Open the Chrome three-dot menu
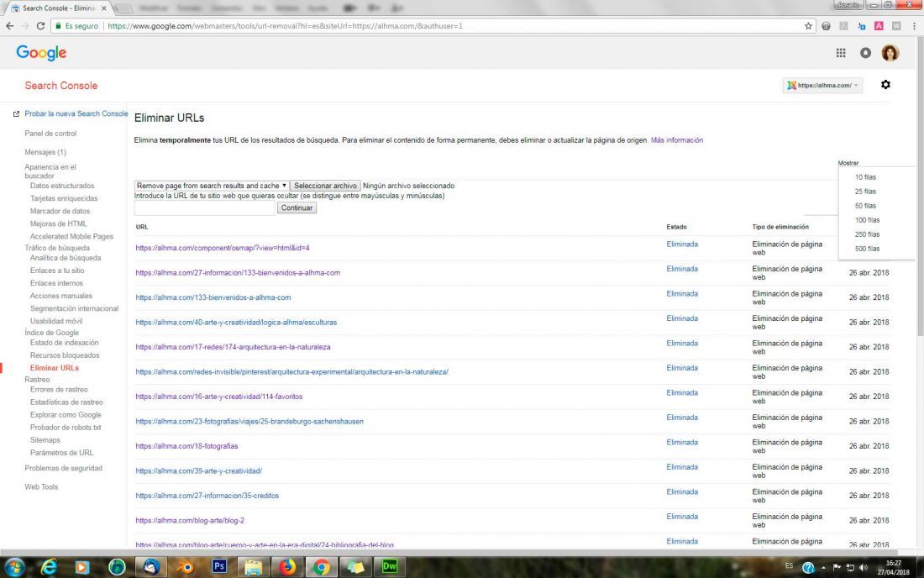This screenshot has height=578, width=924. pyautogui.click(x=915, y=26)
